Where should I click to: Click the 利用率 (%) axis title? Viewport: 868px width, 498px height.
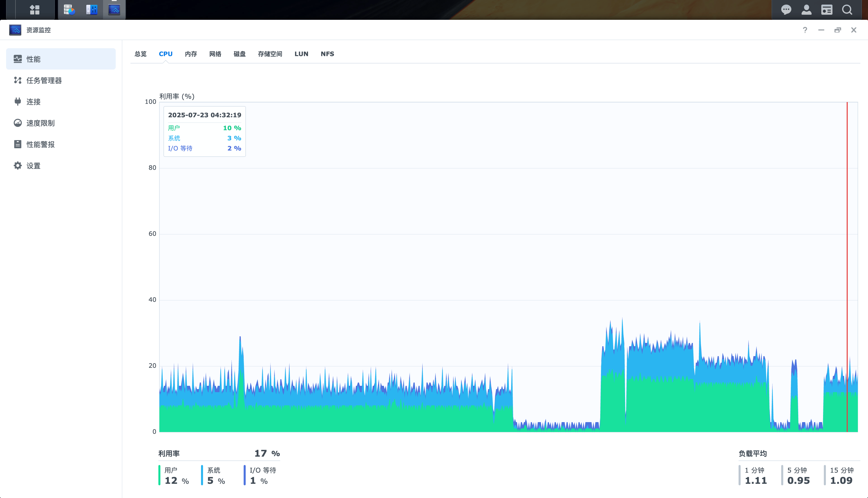pos(177,96)
